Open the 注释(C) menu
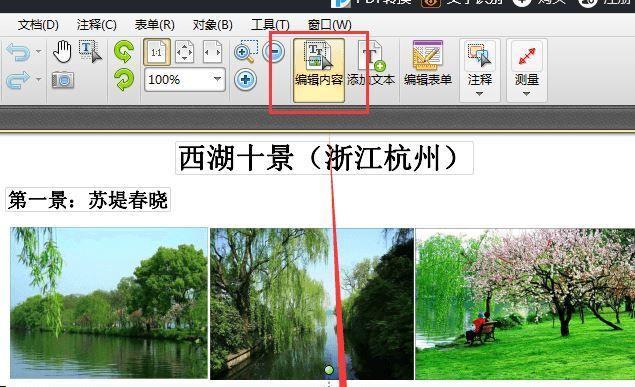 point(97,25)
